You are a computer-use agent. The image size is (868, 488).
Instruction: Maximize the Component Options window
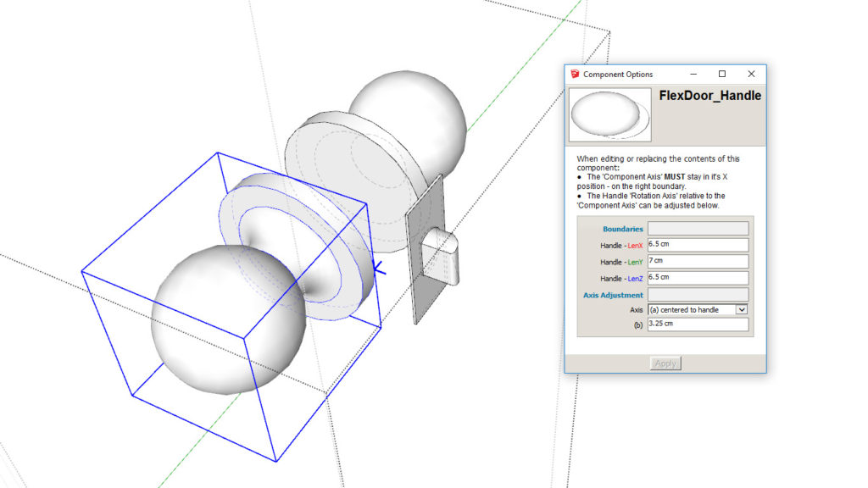(721, 75)
